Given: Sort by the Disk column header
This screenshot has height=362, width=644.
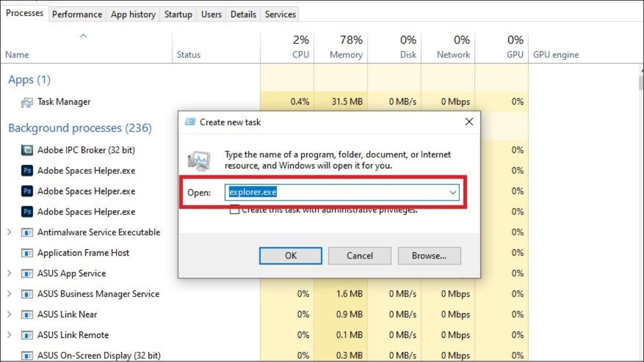Looking at the screenshot, I should (x=394, y=47).
